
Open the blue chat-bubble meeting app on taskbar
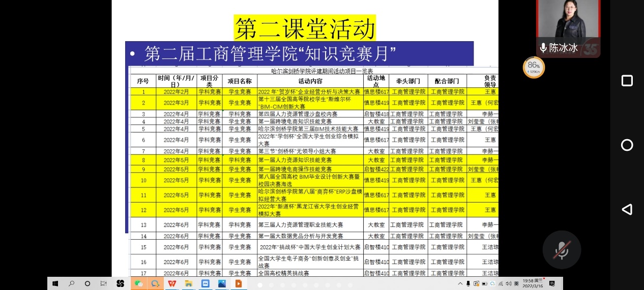pyautogui.click(x=155, y=283)
